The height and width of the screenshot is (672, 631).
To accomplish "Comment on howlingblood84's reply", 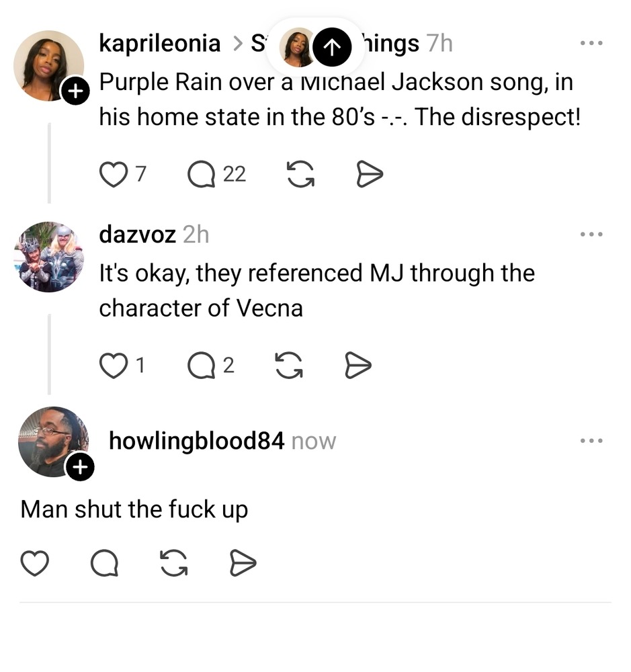I will point(104,563).
